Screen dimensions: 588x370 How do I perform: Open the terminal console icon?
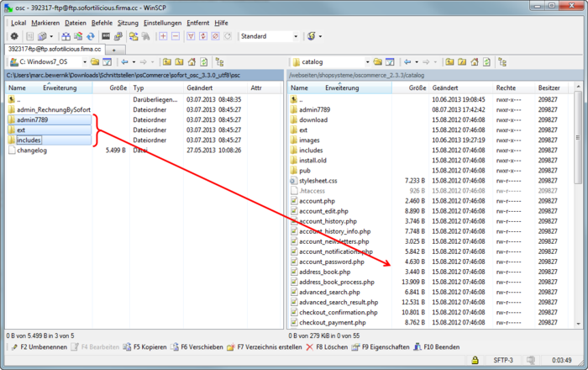coord(106,36)
